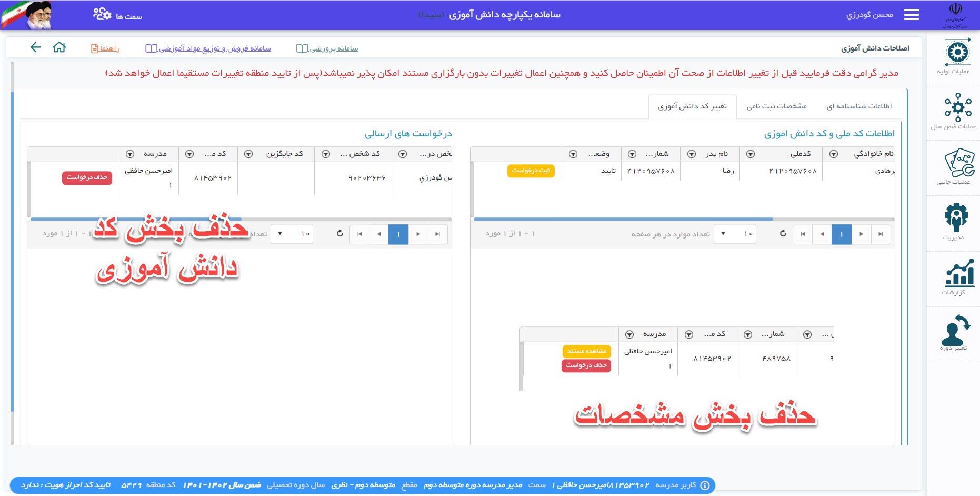Click حذف درخواست button in sent requests
980x496 pixels.
tap(87, 177)
